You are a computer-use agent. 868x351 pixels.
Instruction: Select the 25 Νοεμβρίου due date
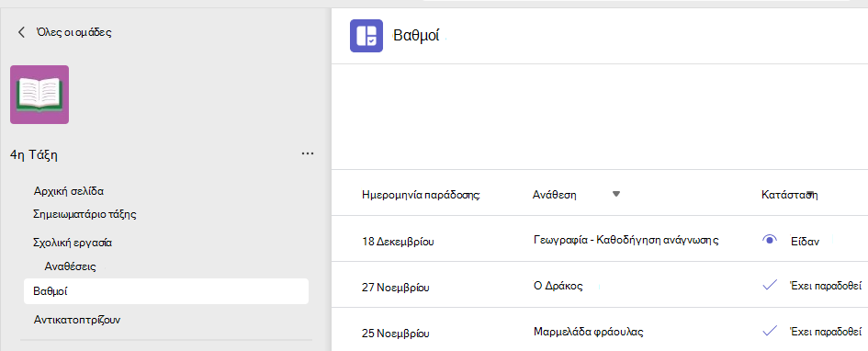(395, 334)
